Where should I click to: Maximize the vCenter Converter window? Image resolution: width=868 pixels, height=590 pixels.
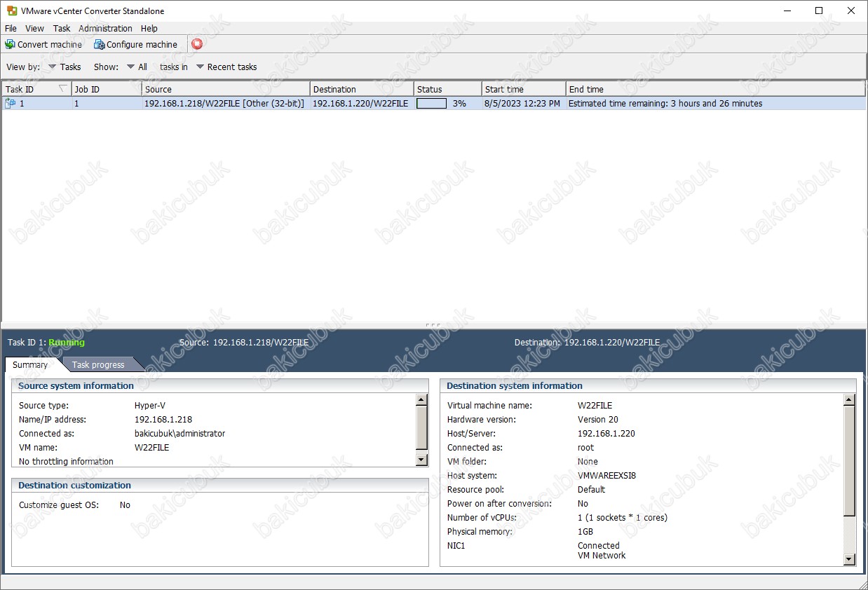tap(819, 11)
